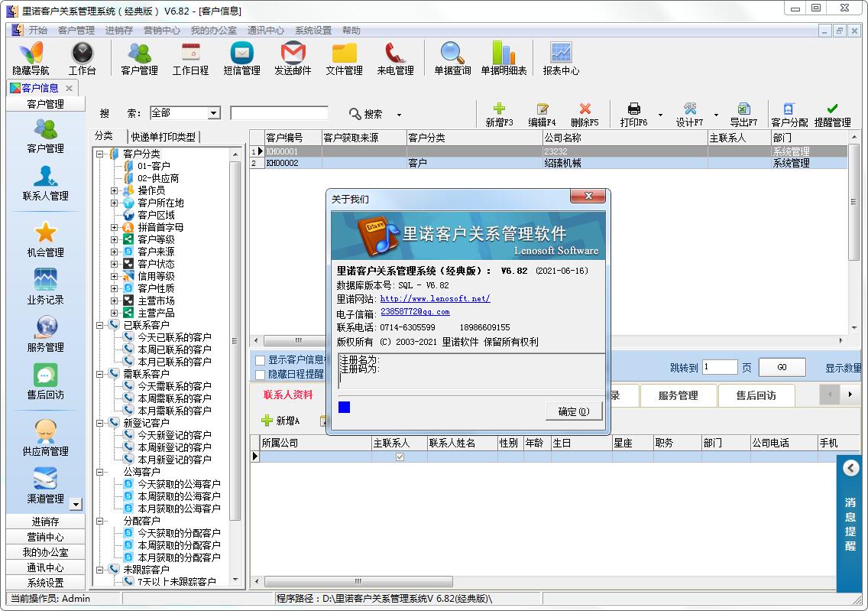Open 渠道管理 in the sidebar

tap(45, 486)
